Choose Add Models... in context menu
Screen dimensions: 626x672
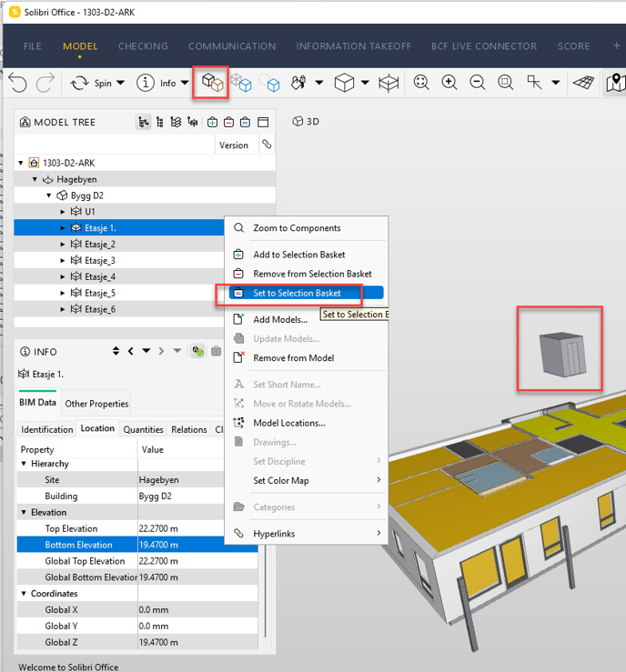coord(306,319)
